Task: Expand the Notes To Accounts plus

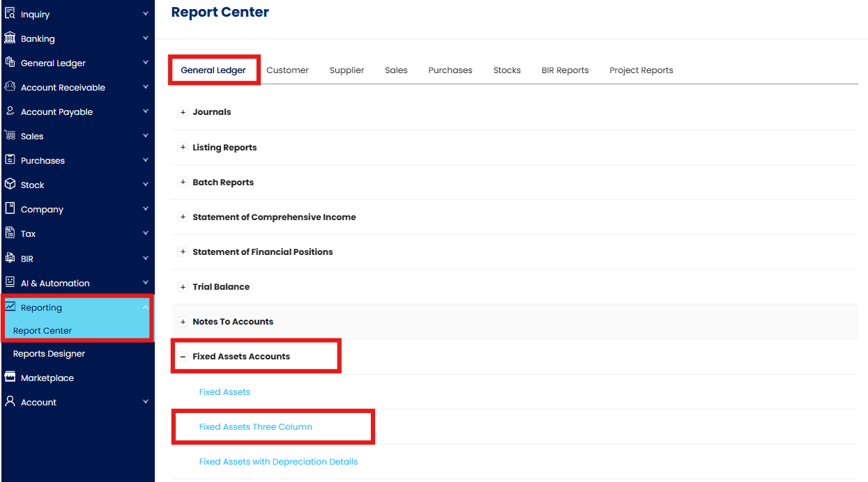Action: click(x=183, y=321)
